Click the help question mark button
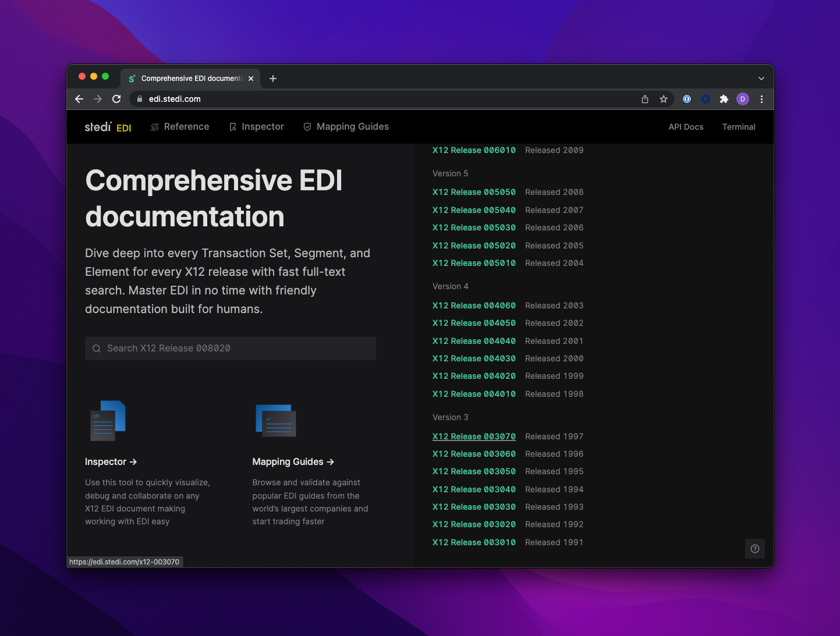The height and width of the screenshot is (636, 840). coord(755,549)
